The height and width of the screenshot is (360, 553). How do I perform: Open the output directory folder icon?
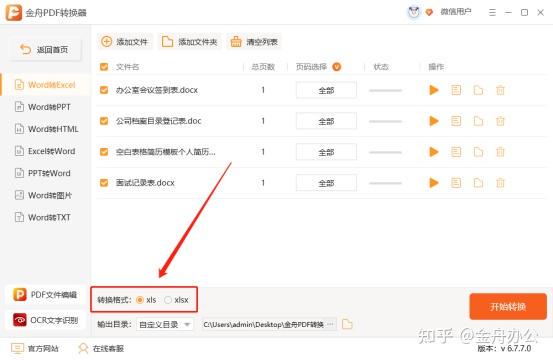pyautogui.click(x=347, y=324)
